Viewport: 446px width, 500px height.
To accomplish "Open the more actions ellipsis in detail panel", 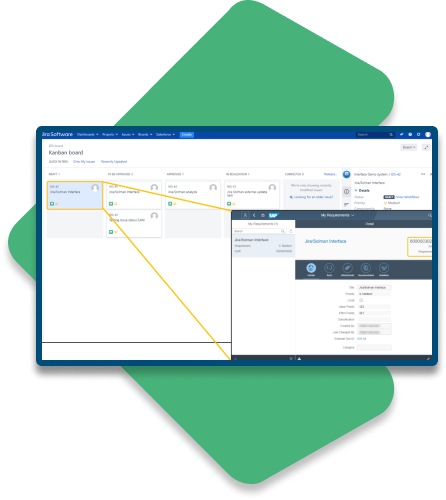I will coord(423,174).
